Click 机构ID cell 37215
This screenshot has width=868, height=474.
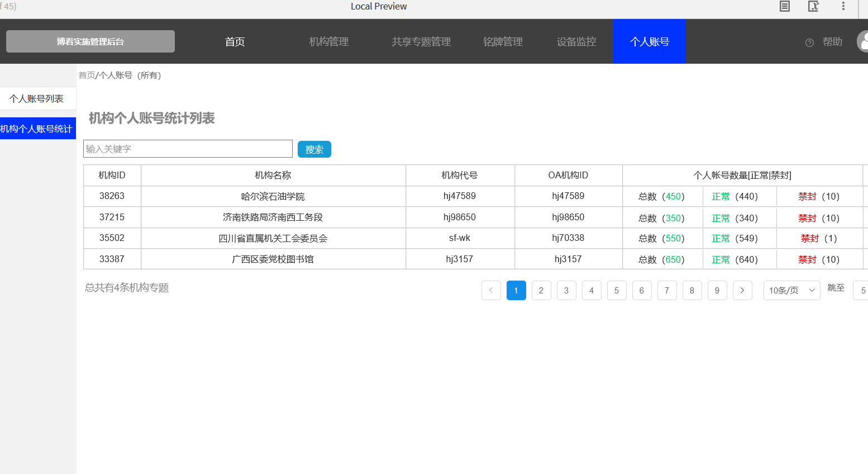coord(112,217)
